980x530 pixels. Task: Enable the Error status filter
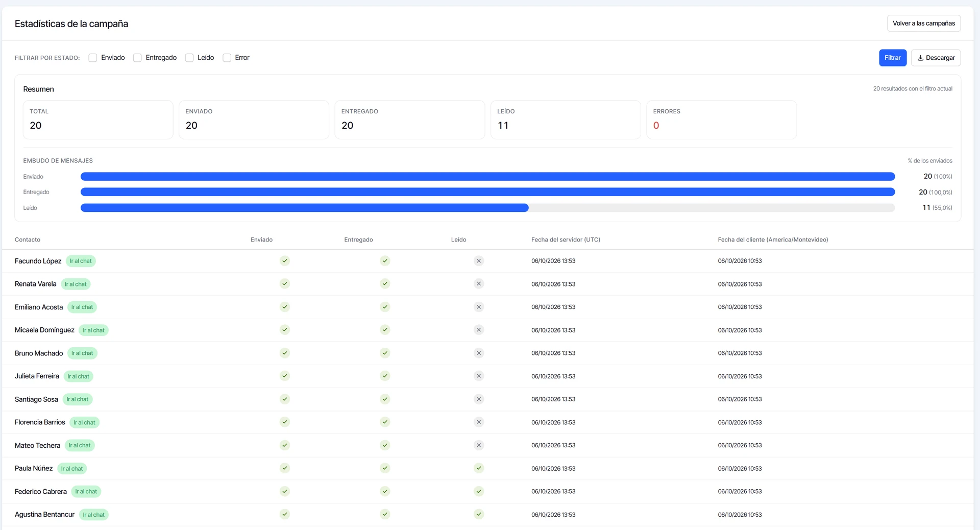(227, 58)
